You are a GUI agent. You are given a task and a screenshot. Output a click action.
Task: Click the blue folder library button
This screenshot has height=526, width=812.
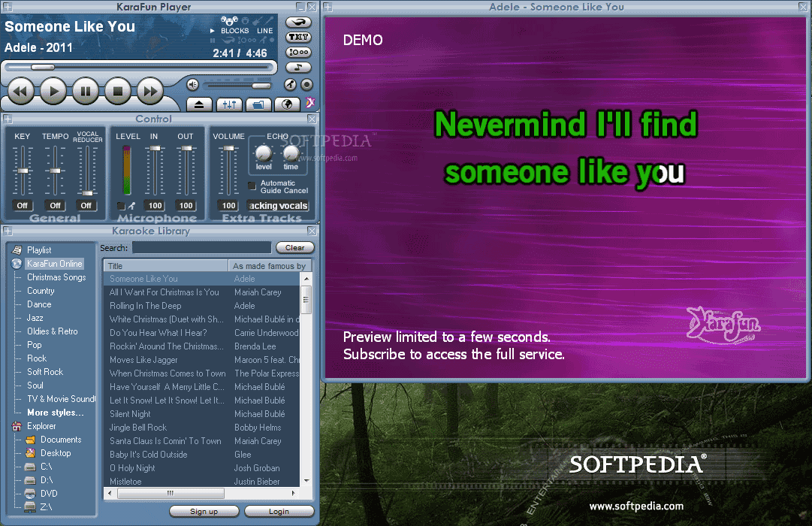click(x=258, y=104)
